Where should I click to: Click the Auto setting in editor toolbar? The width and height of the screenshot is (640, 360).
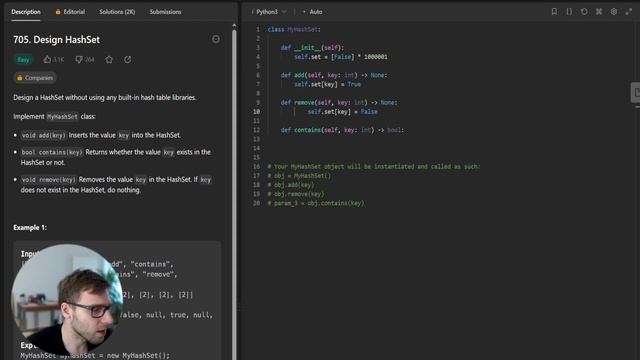tap(313, 12)
